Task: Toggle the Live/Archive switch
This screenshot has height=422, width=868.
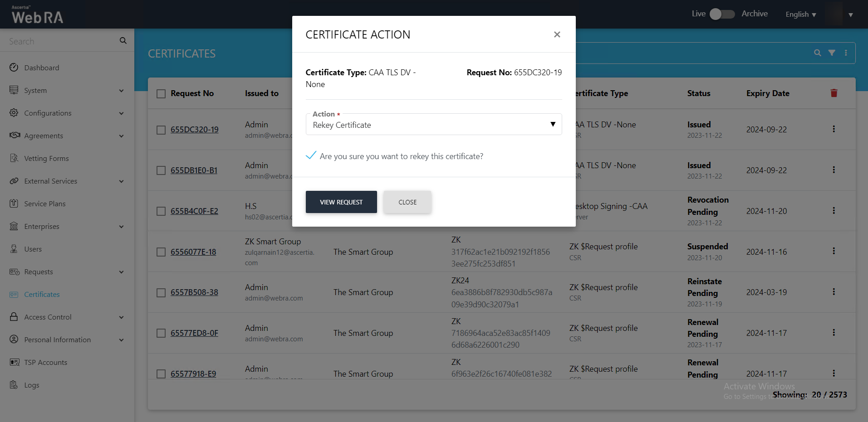Action: pos(721,14)
